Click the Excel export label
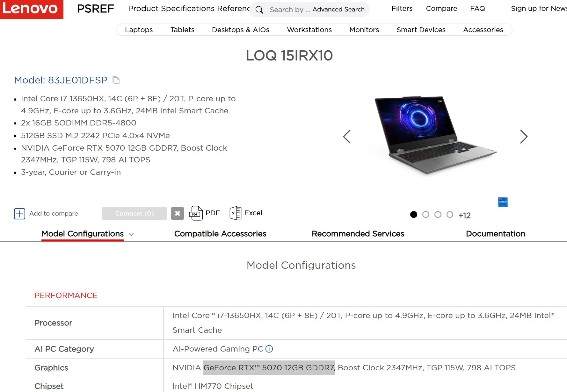Viewport: 567px width, 392px height. (253, 213)
